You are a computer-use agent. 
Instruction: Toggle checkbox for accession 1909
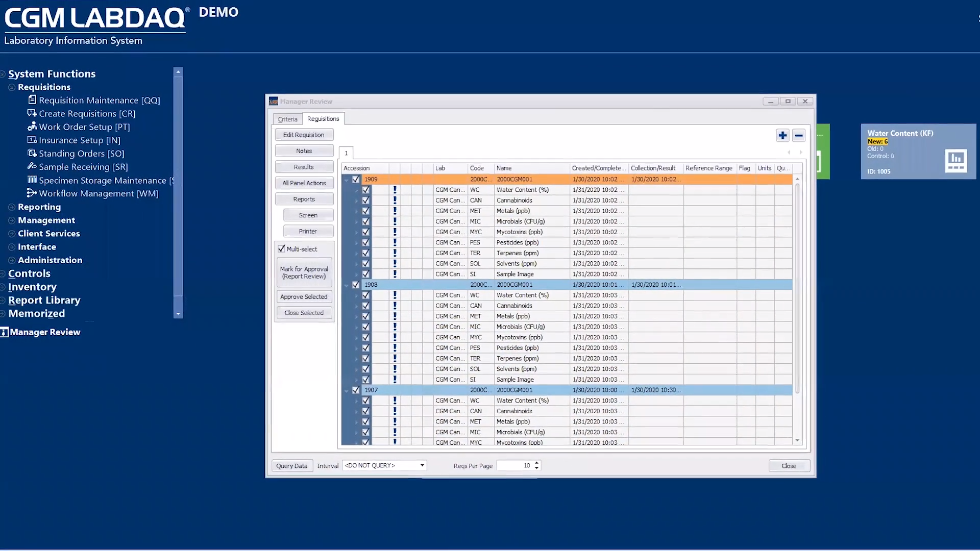point(356,179)
